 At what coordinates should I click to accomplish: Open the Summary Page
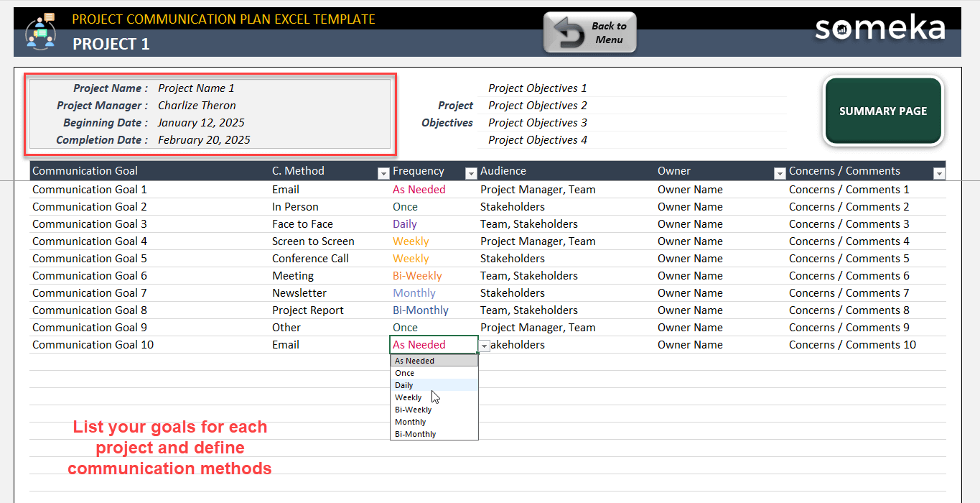coord(882,111)
